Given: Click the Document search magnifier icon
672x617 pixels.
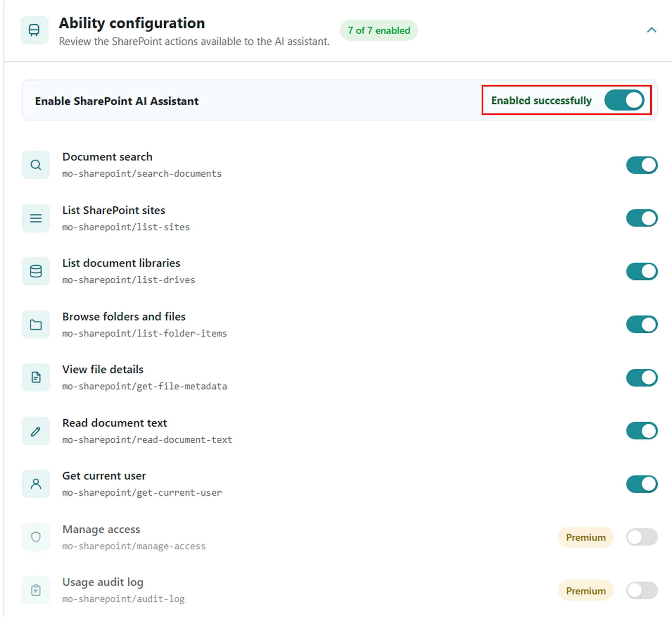Looking at the screenshot, I should pyautogui.click(x=36, y=165).
